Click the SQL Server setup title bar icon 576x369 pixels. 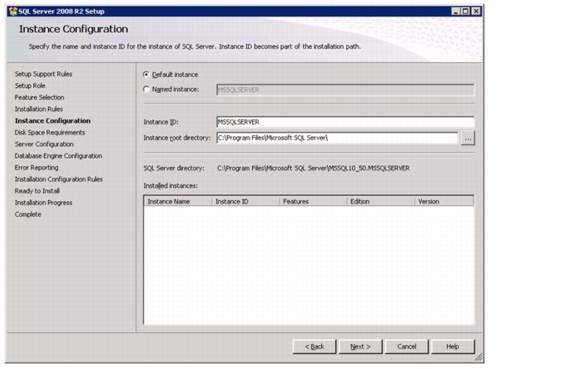pos(13,11)
